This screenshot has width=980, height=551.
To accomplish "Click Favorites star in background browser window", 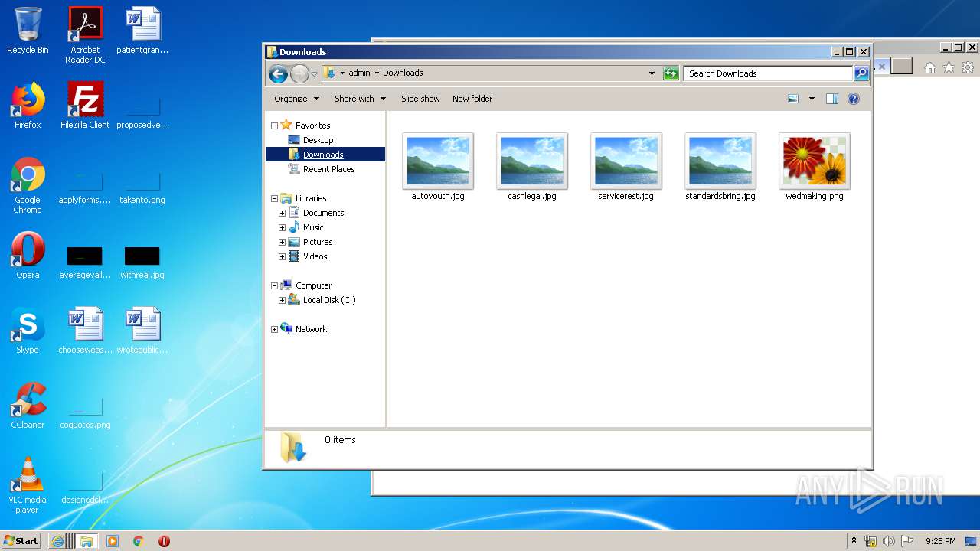I will click(x=949, y=67).
